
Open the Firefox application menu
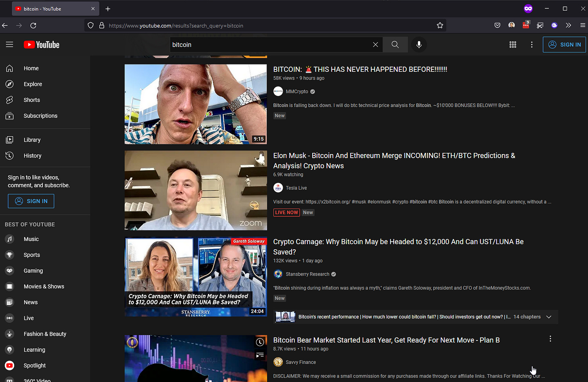point(582,25)
